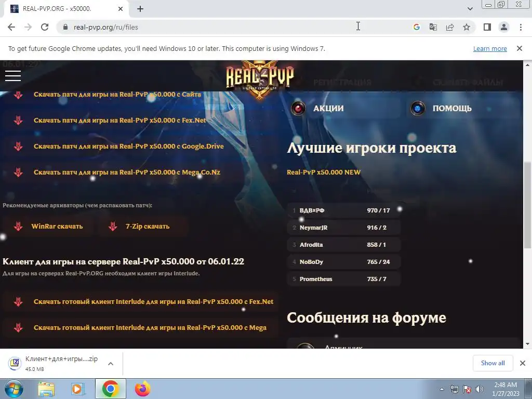
Task: Open Chrome profile avatar
Action: point(504,27)
